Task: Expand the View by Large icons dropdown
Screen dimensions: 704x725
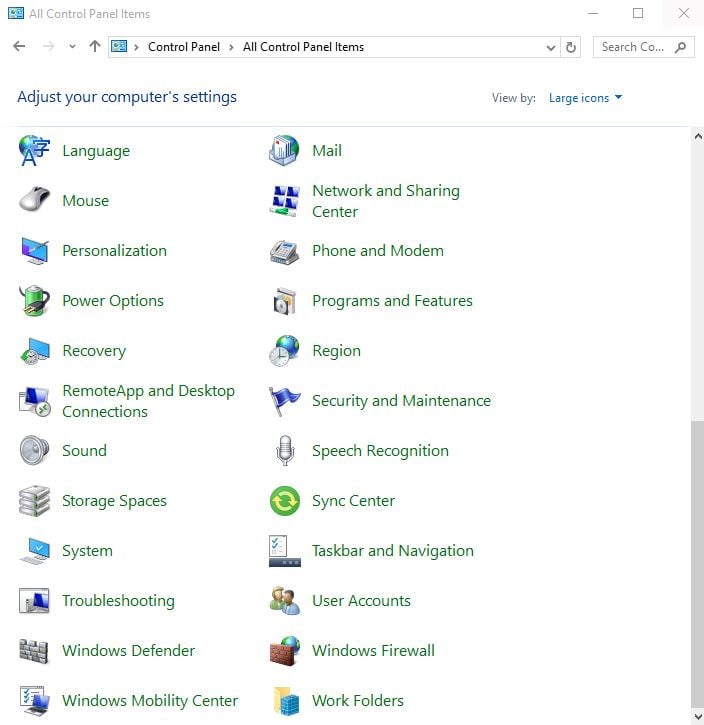Action: click(x=585, y=98)
